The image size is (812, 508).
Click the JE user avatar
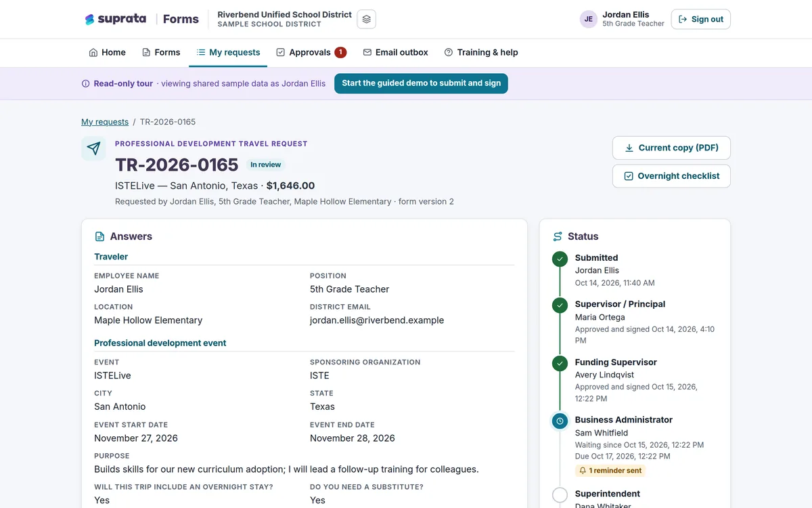pos(589,19)
